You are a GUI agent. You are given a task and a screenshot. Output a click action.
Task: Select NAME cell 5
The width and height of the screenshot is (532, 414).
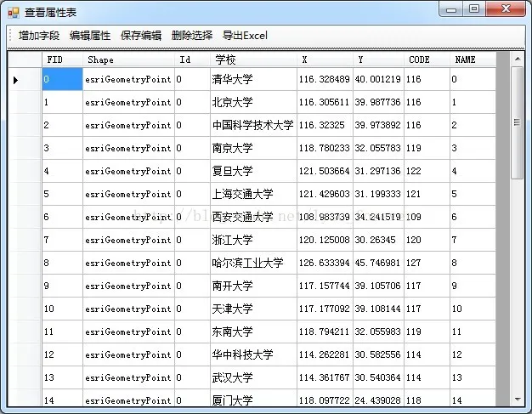click(473, 194)
